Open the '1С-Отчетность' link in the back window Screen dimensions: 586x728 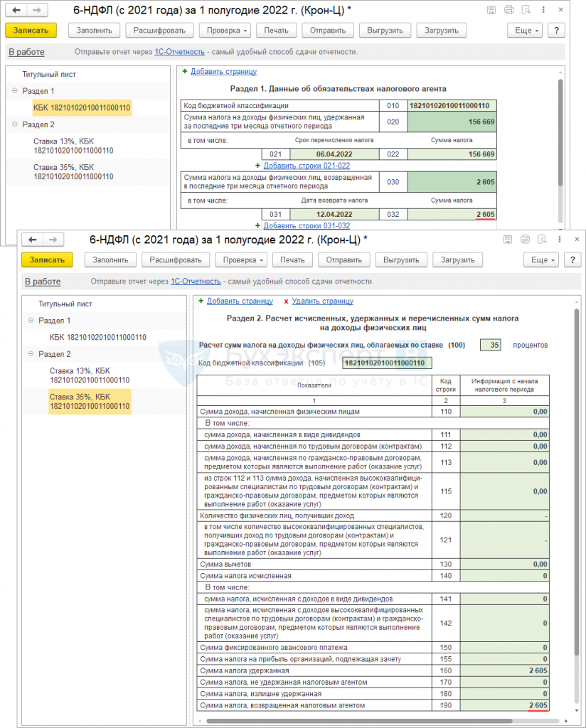tap(179, 52)
